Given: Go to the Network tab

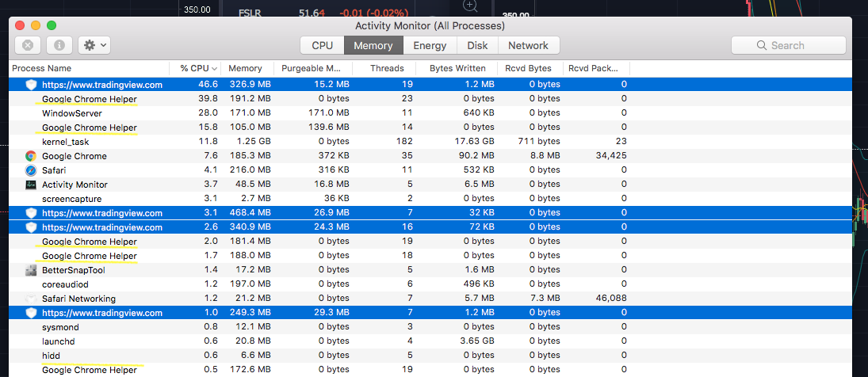Looking at the screenshot, I should coord(528,45).
